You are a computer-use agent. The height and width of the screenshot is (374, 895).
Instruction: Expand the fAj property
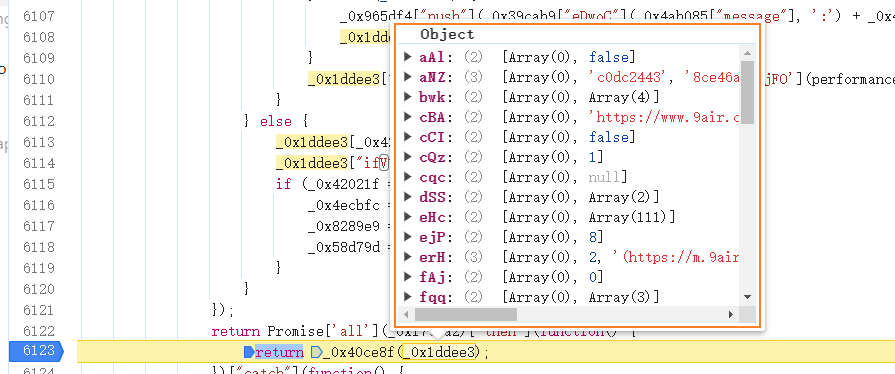point(408,276)
